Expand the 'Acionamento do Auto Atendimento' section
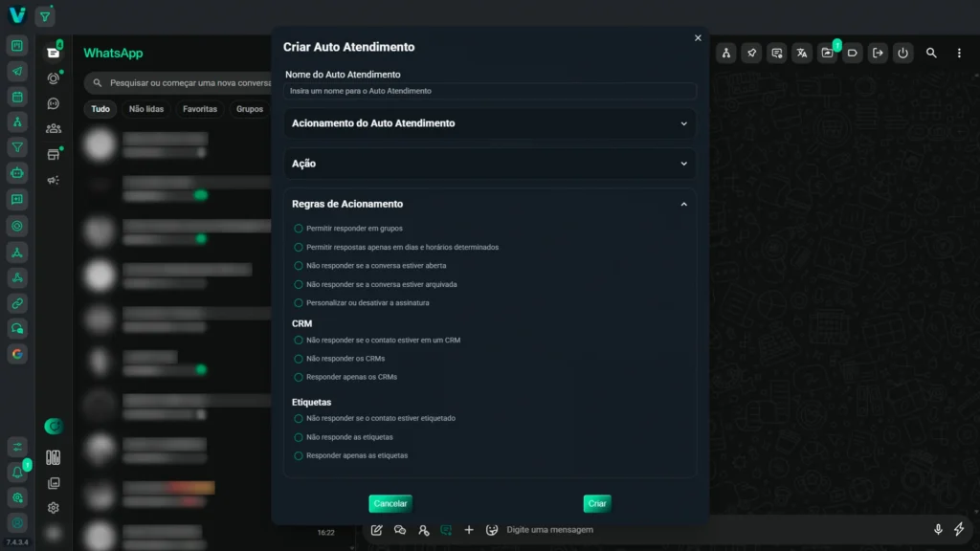Viewport: 980px width, 551px height. point(490,123)
